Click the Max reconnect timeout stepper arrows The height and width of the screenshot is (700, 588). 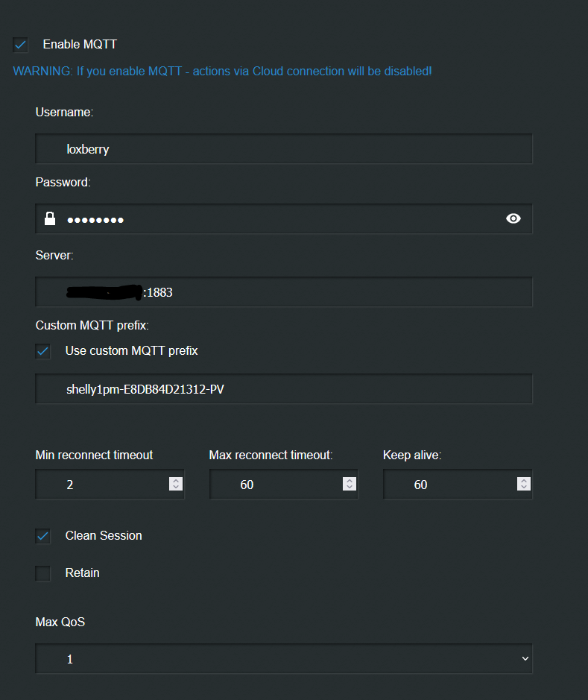tap(350, 485)
